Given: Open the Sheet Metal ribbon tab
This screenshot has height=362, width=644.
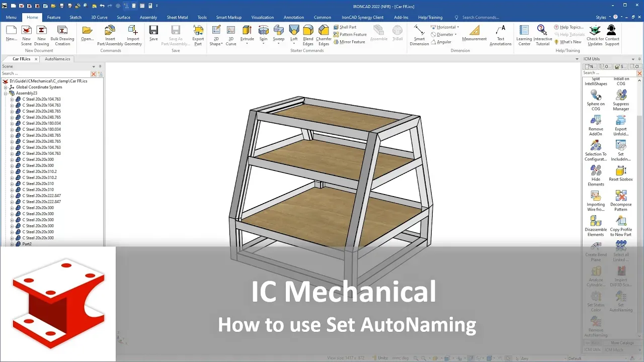Looking at the screenshot, I should (177, 17).
